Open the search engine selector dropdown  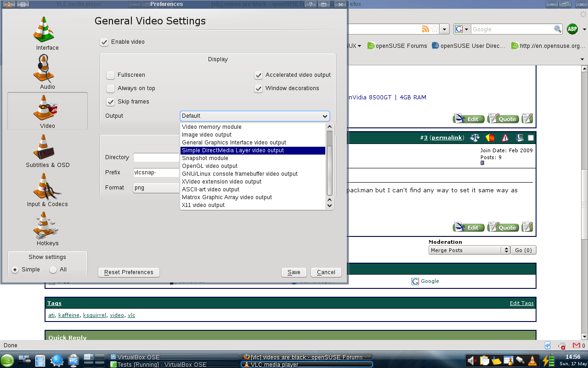462,29
